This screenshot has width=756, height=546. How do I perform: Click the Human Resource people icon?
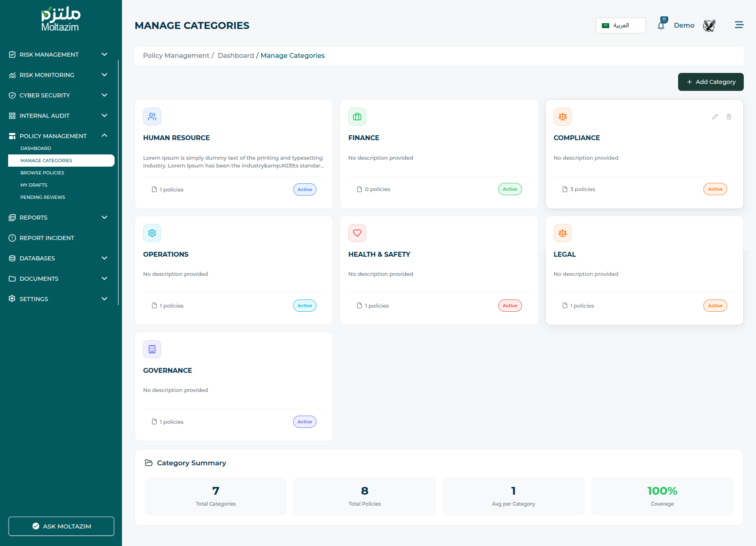click(x=152, y=117)
